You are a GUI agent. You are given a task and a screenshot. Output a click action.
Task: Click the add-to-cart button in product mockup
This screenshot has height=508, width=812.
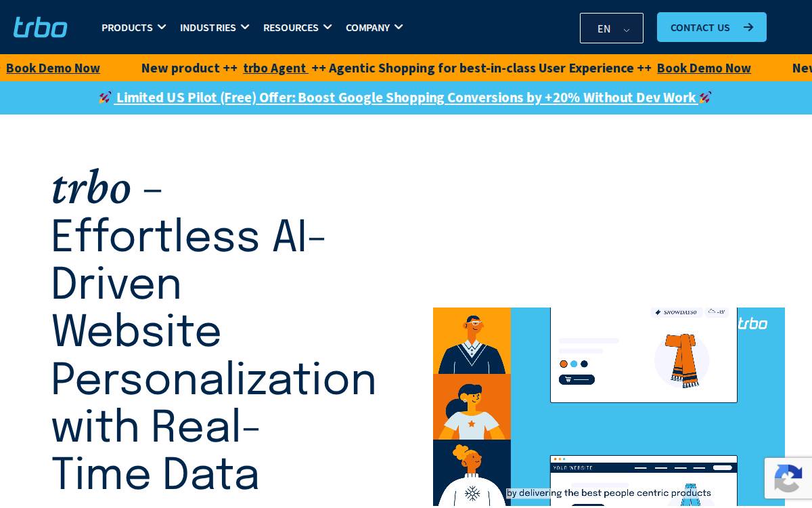[x=577, y=379]
